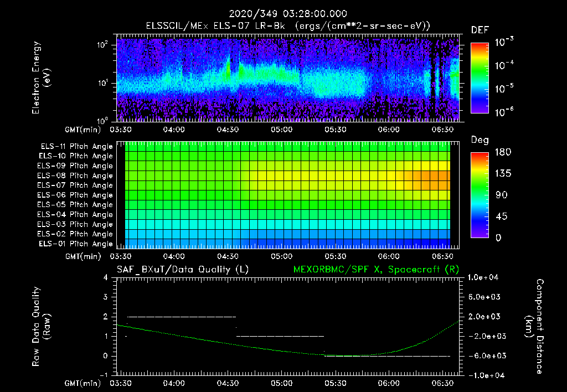This screenshot has height=392, width=567.
Task: Click the 90 value on Deg scale
Action: (x=502, y=195)
